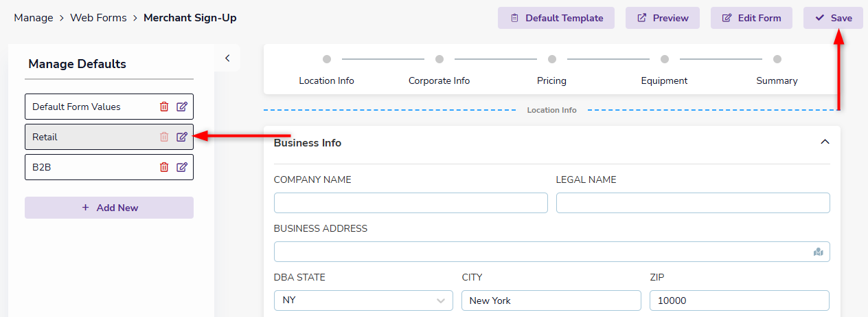Image resolution: width=868 pixels, height=317 pixels.
Task: Click the Retail trash icon
Action: pos(164,137)
